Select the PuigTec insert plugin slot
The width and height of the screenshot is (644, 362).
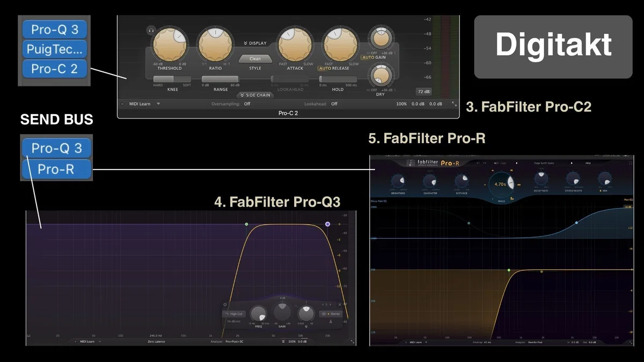pyautogui.click(x=55, y=49)
